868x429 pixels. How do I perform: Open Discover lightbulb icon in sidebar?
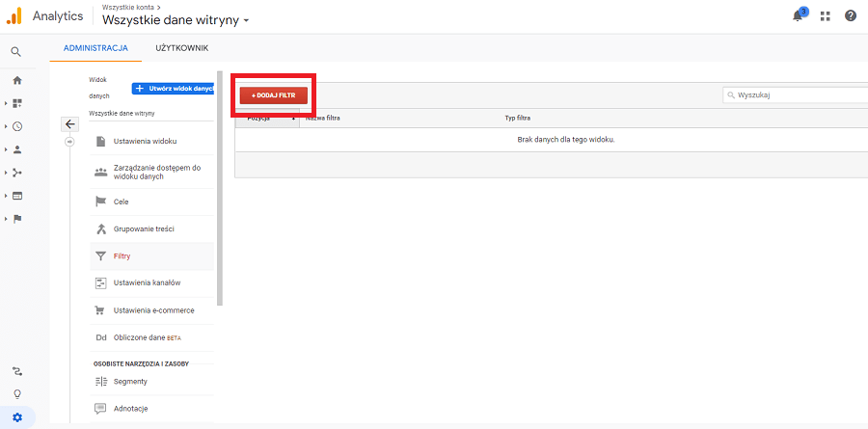(x=17, y=394)
